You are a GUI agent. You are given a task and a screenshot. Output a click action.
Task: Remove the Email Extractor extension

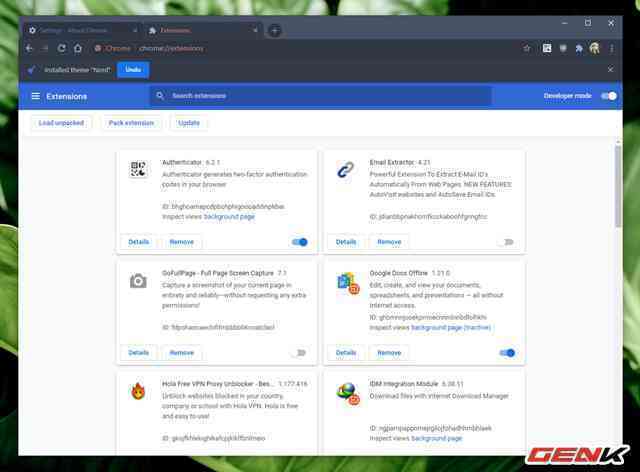(x=389, y=242)
